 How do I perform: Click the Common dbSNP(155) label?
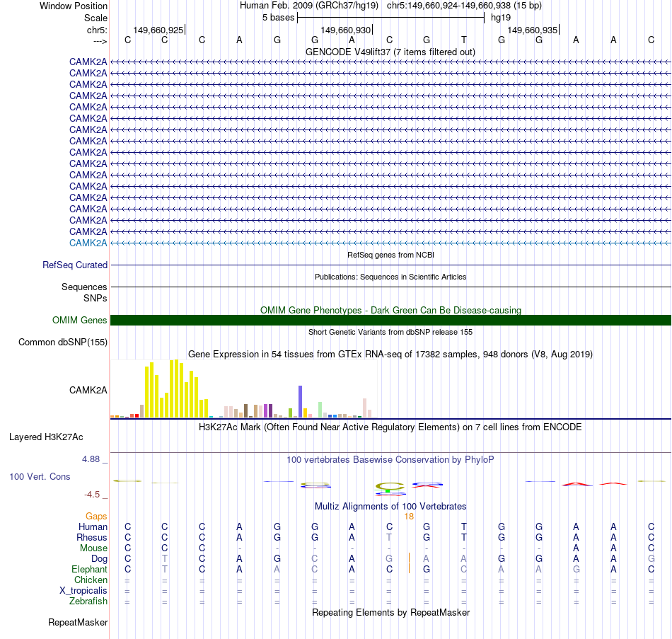pos(62,342)
